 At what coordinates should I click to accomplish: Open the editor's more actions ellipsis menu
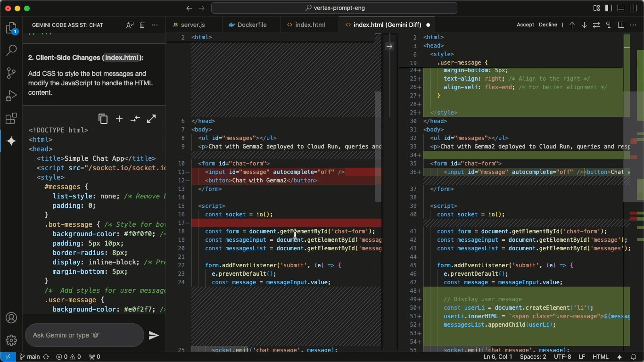click(x=633, y=25)
